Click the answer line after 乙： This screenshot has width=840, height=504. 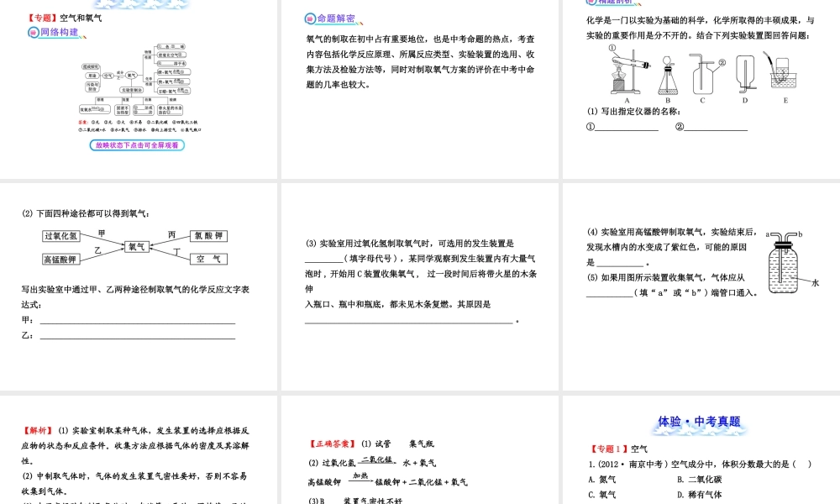coord(138,335)
